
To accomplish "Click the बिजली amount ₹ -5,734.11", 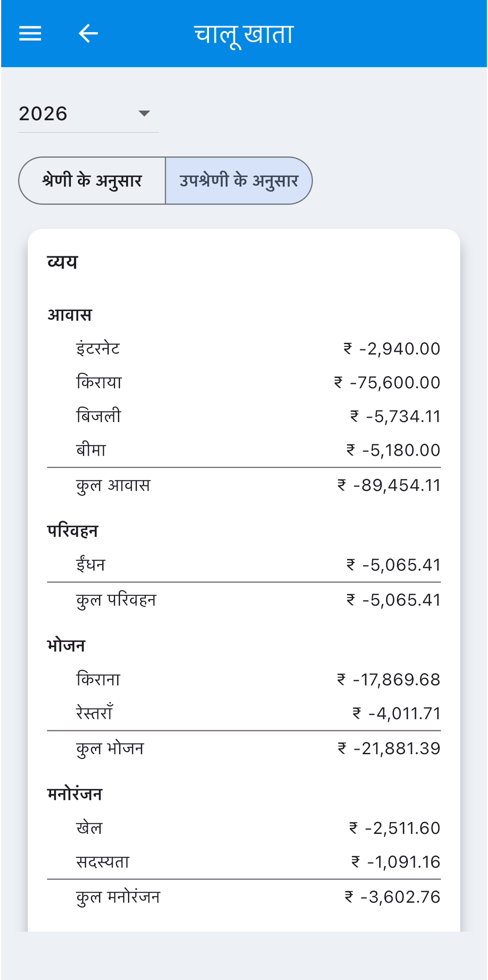I will 395,416.
